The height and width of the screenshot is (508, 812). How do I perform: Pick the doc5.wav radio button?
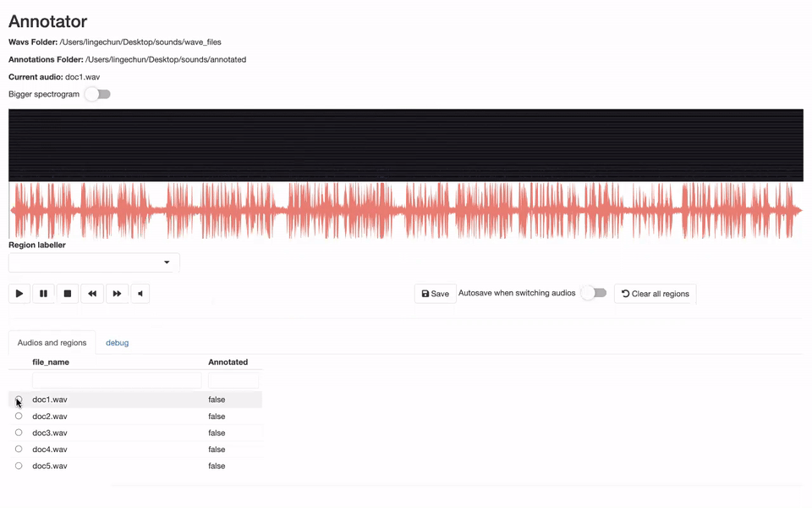(19, 466)
